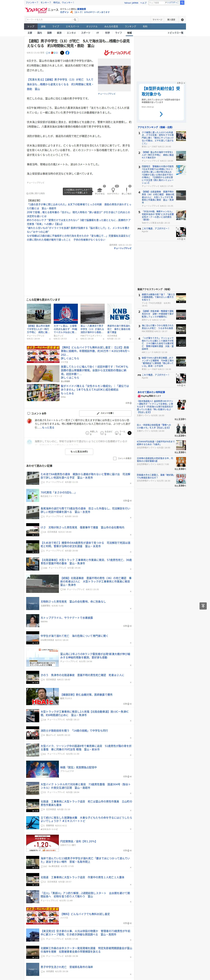Open '【実況見分】空き家の火事' article link
This screenshot has height=980, width=210.
[85, 933]
